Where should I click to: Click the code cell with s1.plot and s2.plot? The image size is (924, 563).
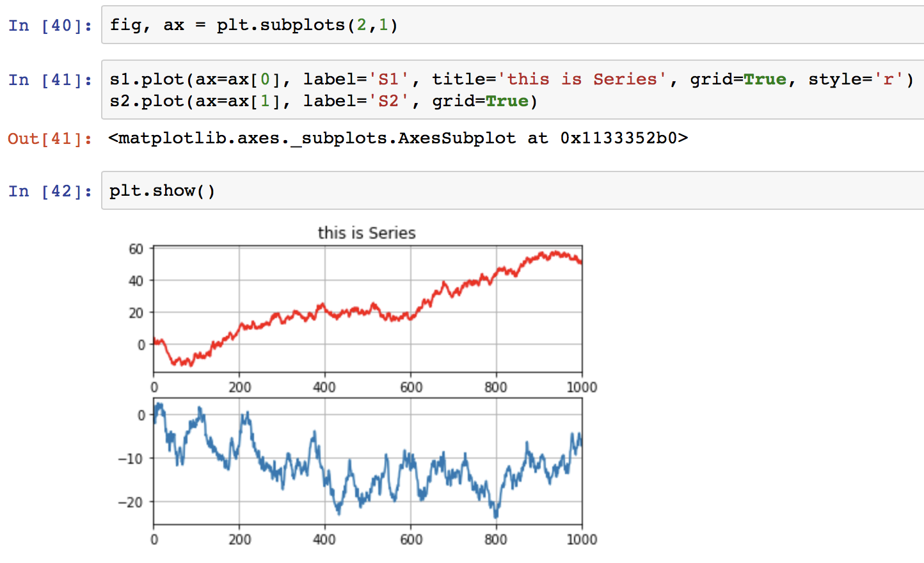513,90
